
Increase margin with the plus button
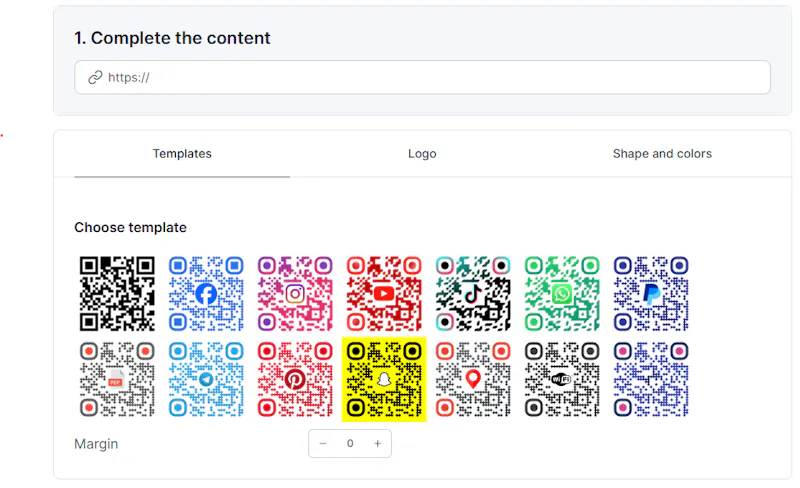tap(378, 444)
